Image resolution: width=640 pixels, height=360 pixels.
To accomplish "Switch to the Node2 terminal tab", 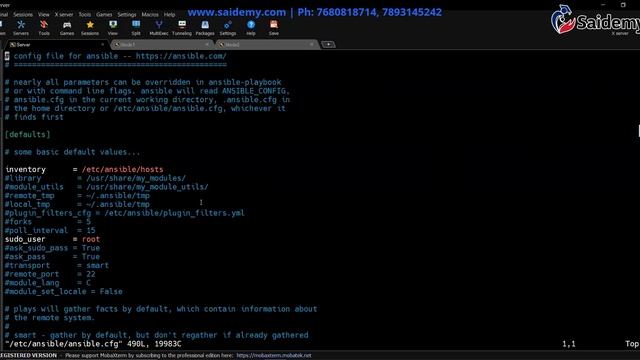I will point(267,44).
